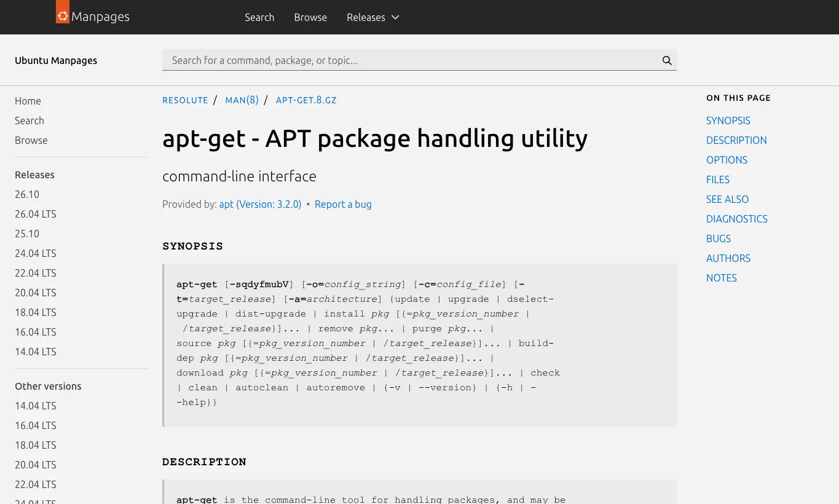Viewport: 839px width, 504px height.
Task: Select release 20.04 LTS under Releases
Action: [36, 293]
